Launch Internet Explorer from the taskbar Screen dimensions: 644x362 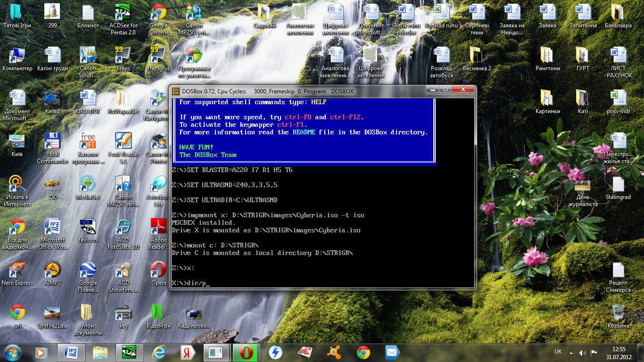click(158, 352)
